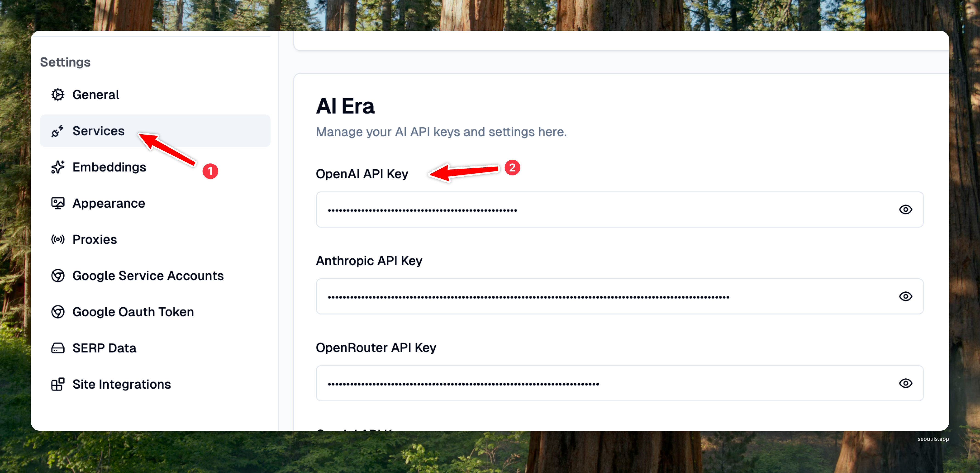The height and width of the screenshot is (473, 980).
Task: Click the SERP Data drive icon
Action: (x=58, y=348)
